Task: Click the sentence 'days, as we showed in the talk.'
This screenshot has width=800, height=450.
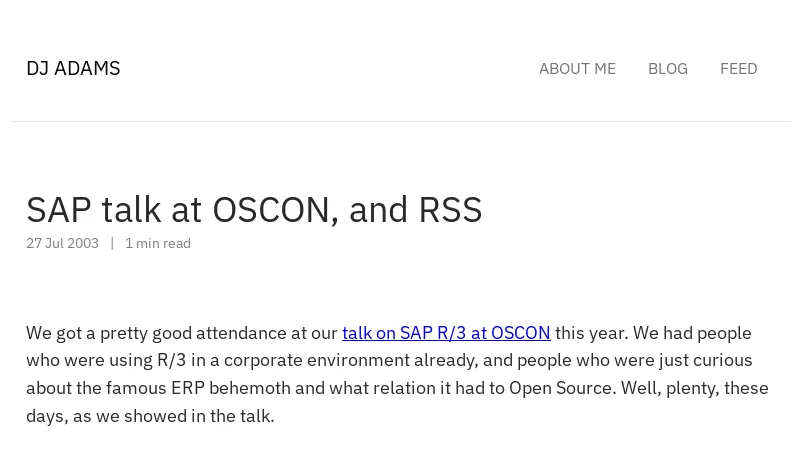Action: pos(151,416)
